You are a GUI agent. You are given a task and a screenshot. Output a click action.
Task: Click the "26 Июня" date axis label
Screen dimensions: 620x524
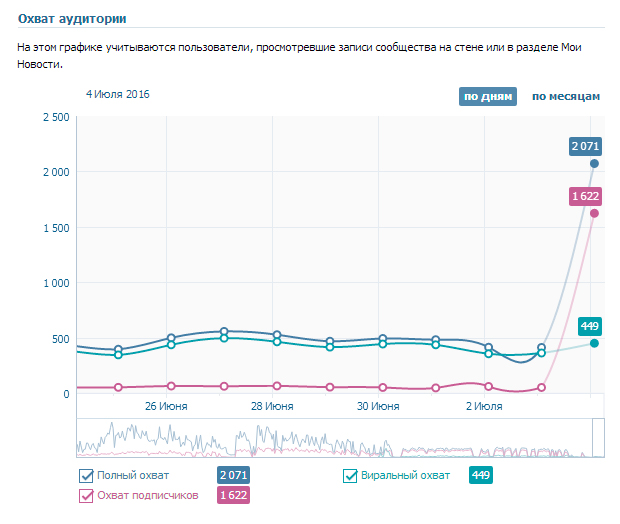(x=166, y=407)
